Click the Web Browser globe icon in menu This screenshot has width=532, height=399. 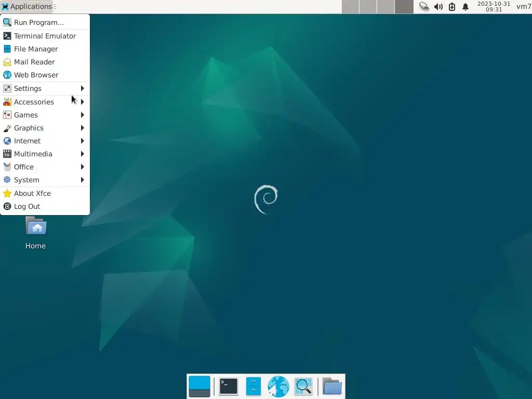7,75
